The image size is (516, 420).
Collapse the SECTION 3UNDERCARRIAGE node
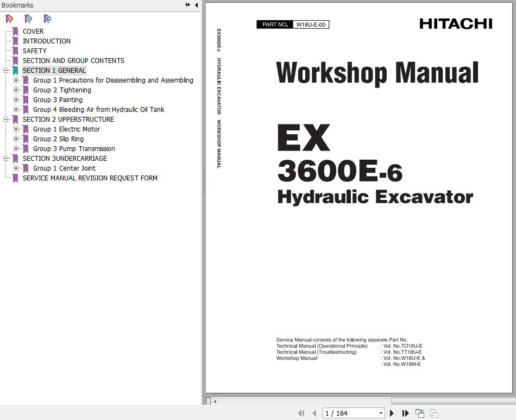pos(5,159)
